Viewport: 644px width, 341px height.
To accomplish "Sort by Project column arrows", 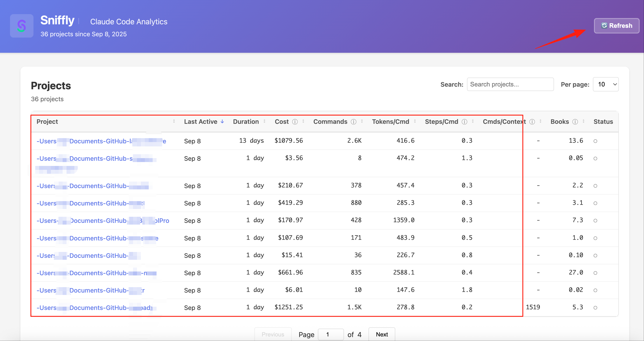I will (174, 121).
